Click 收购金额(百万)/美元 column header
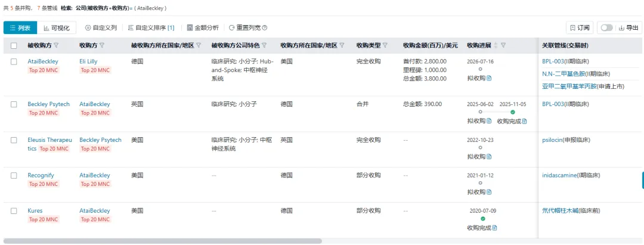This screenshot has height=245, width=644. pyautogui.click(x=431, y=45)
